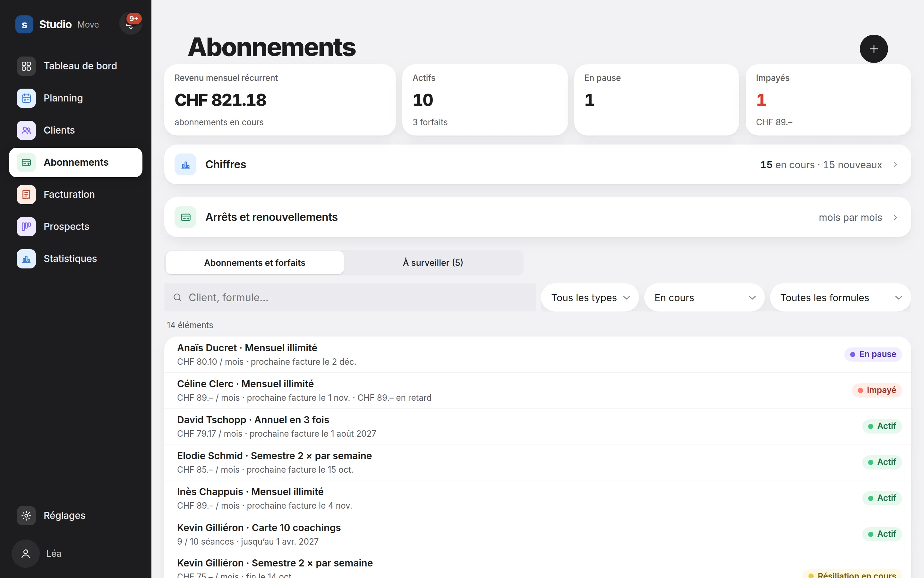Click the Chiffres bar chart icon
The width and height of the screenshot is (924, 578).
(x=185, y=164)
